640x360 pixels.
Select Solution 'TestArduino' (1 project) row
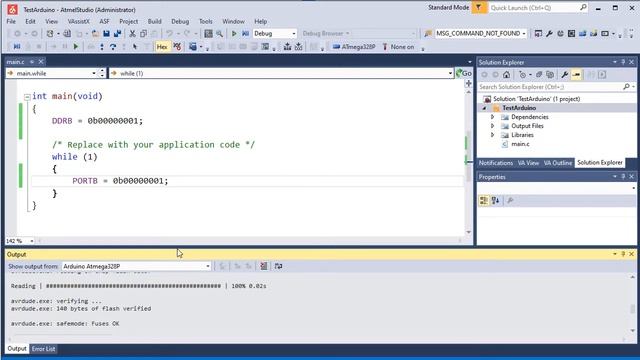click(x=536, y=99)
